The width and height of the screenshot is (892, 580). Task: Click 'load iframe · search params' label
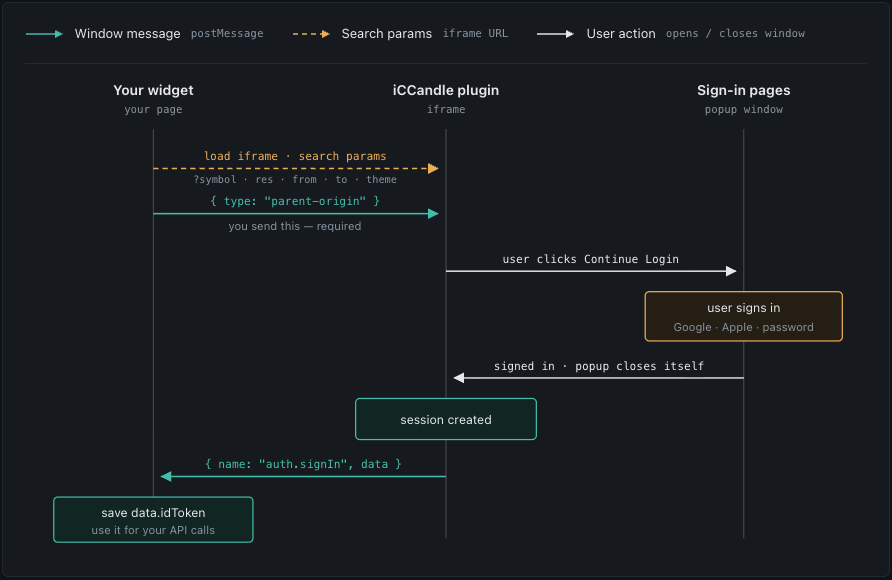[295, 156]
